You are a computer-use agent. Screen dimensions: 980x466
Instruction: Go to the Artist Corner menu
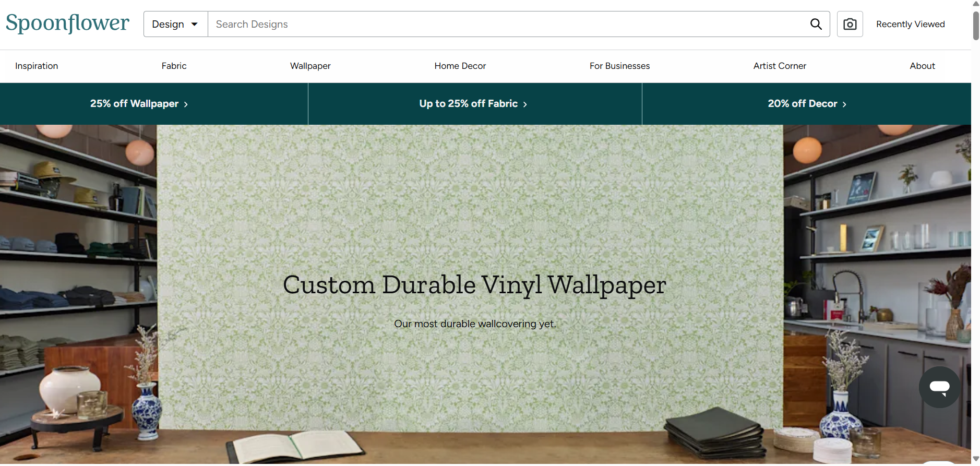point(780,66)
